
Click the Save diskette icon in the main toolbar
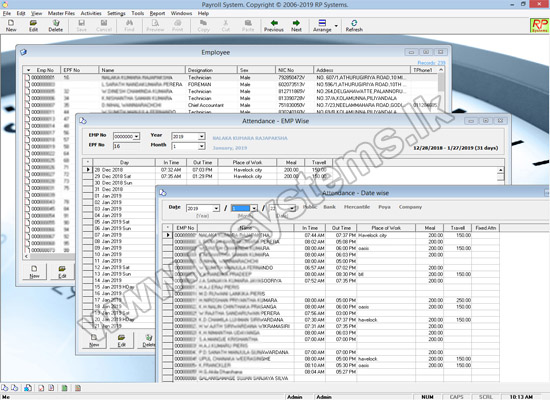click(x=81, y=23)
